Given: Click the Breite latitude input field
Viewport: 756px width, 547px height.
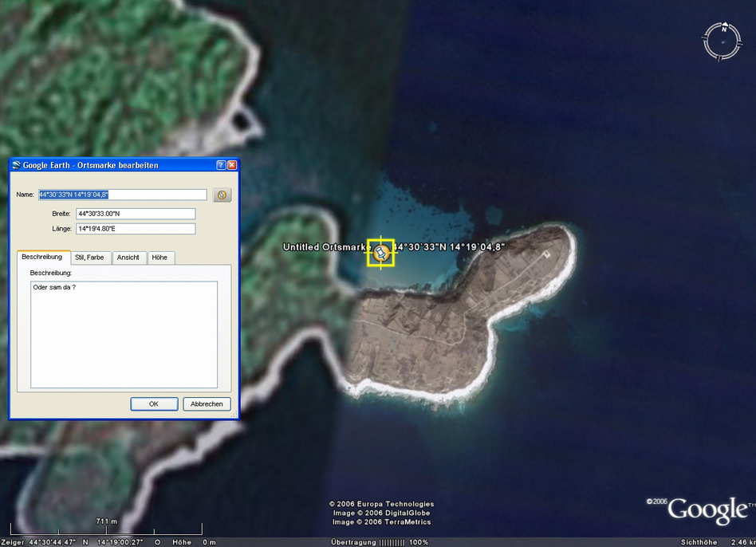Looking at the screenshot, I should (x=135, y=214).
